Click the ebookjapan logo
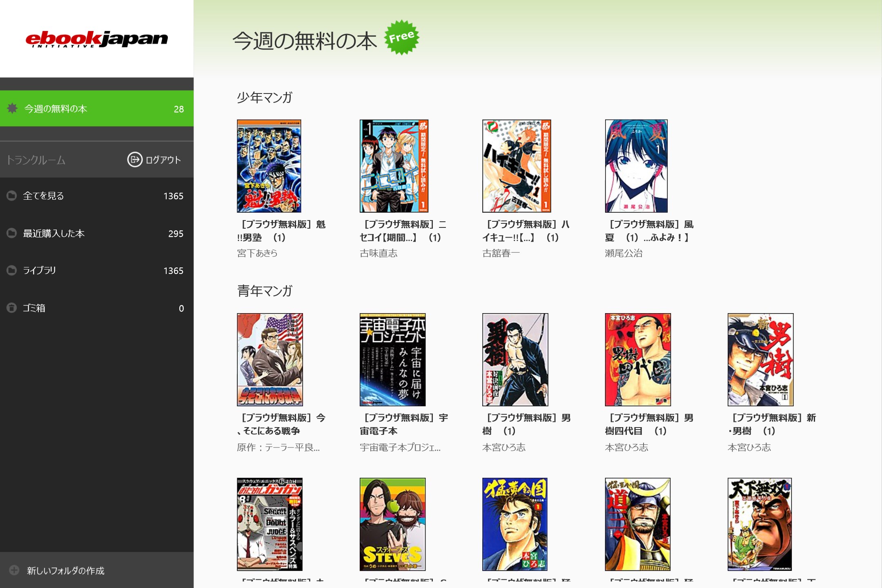882x588 pixels. 96,39
